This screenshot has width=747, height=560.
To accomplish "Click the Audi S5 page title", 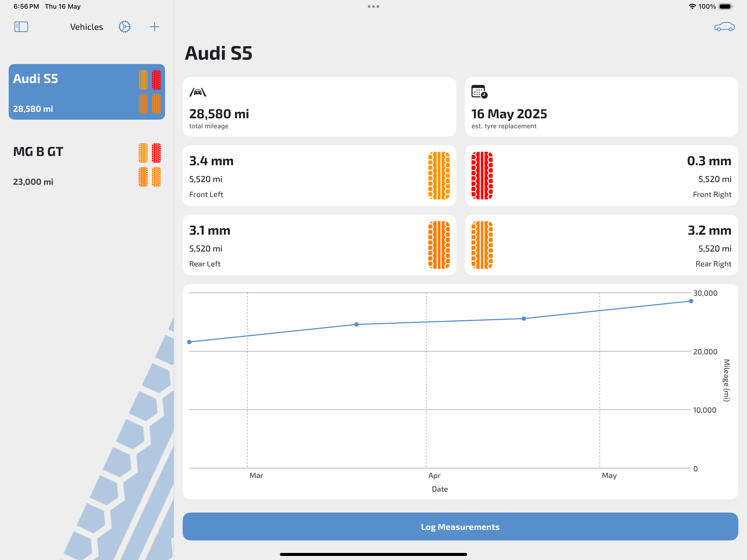I will (219, 53).
